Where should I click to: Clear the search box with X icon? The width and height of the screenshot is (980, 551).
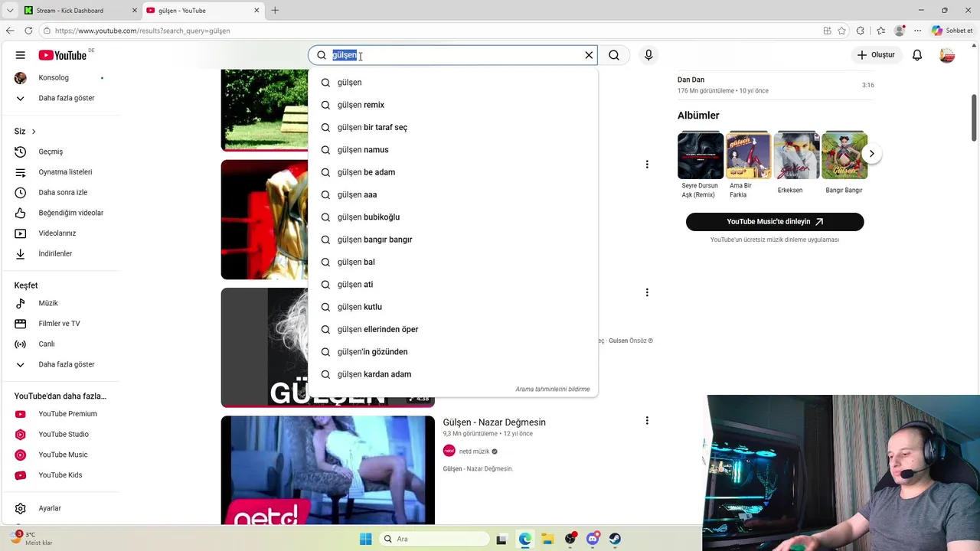589,55
